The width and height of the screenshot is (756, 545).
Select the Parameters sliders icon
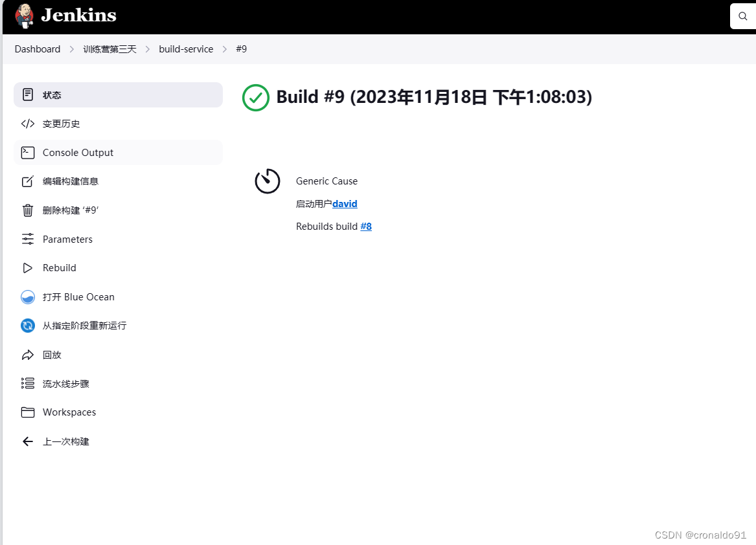(x=27, y=239)
